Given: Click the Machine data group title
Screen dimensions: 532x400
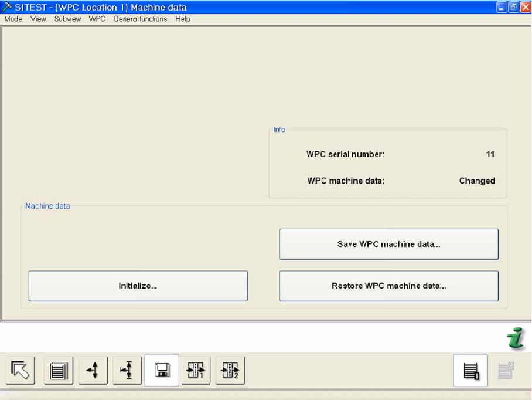Looking at the screenshot, I should coord(47,206).
